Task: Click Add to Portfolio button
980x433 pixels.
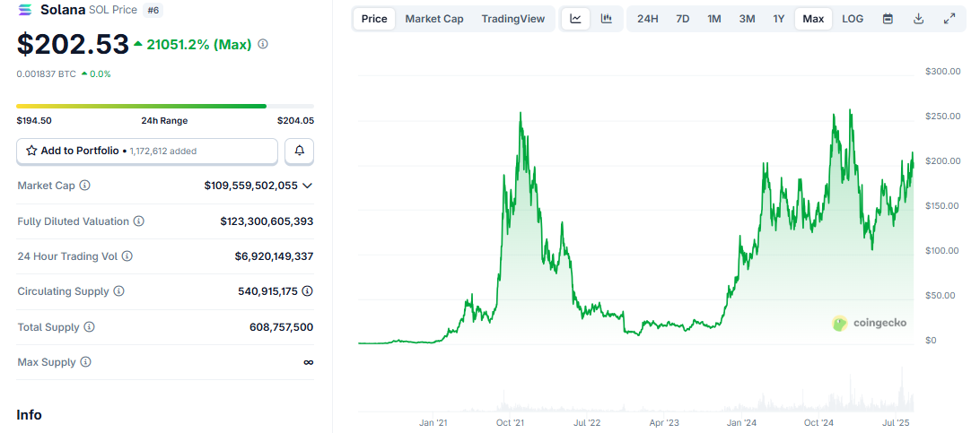Action: pyautogui.click(x=147, y=151)
